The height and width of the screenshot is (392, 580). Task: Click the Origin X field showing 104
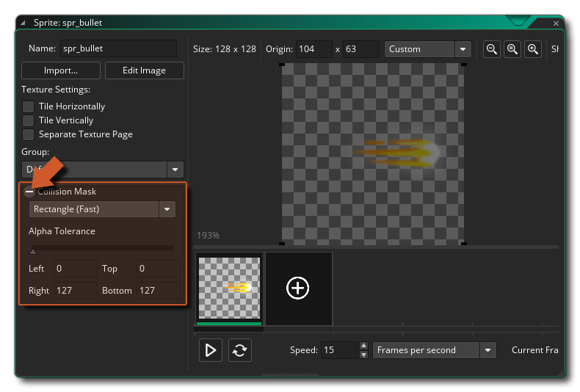click(x=314, y=49)
